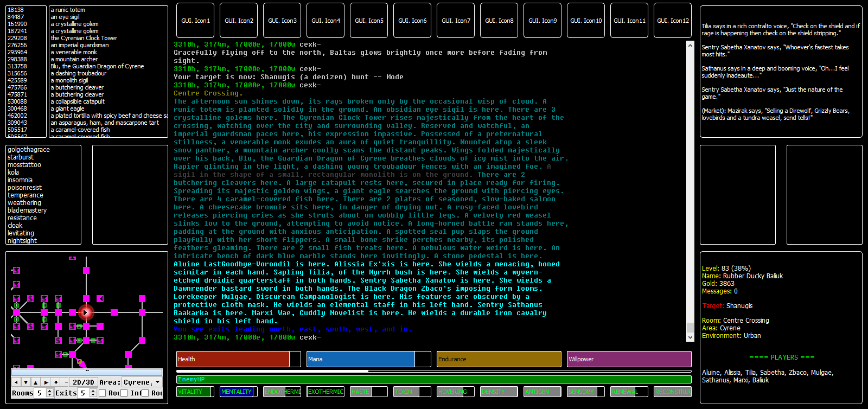
Task: Click the GUI. Icon8 button
Action: [499, 21]
